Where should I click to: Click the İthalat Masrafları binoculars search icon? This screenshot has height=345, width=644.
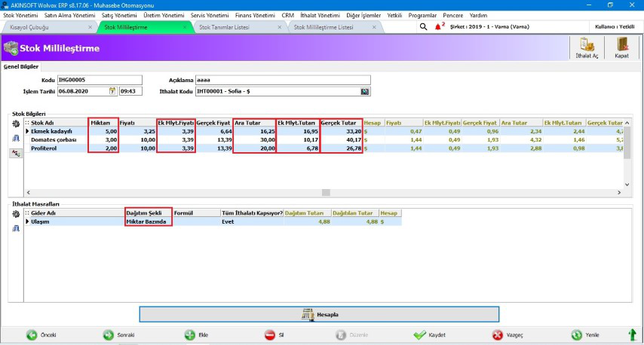coord(16,228)
